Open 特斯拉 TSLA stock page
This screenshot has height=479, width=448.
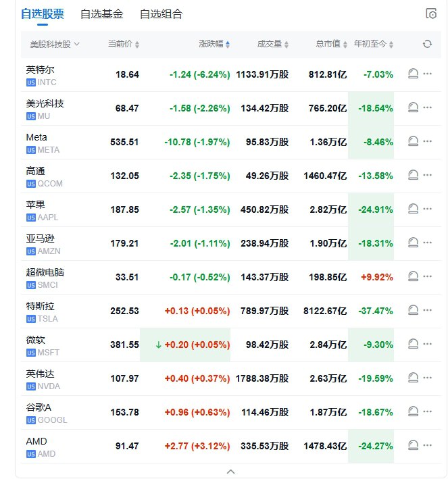[x=42, y=312]
